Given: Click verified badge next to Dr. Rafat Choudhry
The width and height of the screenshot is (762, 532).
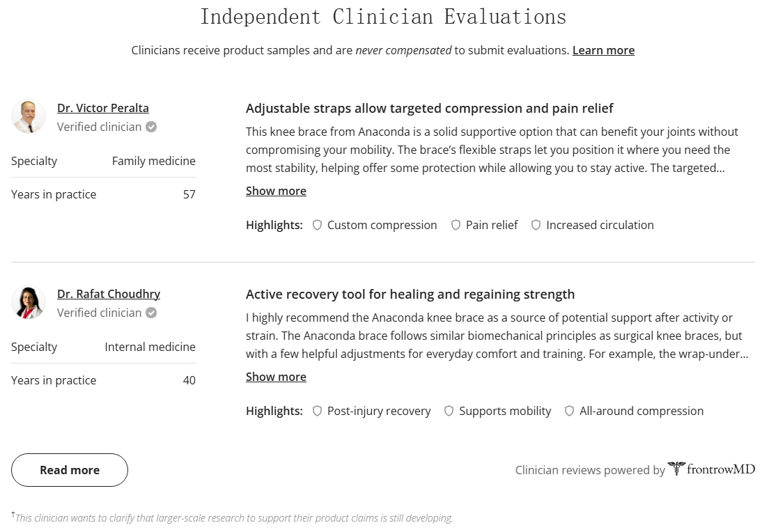Looking at the screenshot, I should pos(151,313).
